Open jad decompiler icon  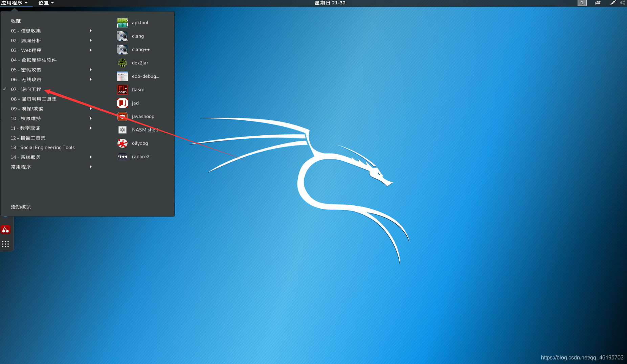pos(122,103)
